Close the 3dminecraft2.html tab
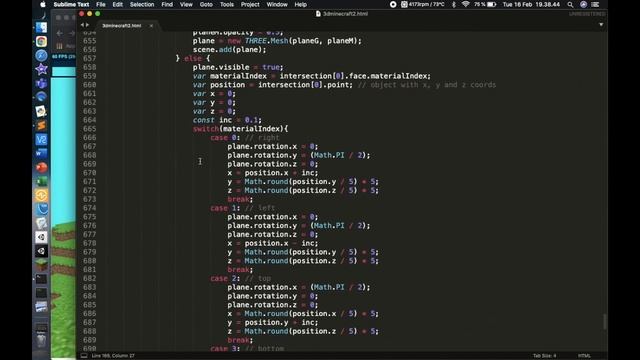The width and height of the screenshot is (640, 360). [151, 25]
